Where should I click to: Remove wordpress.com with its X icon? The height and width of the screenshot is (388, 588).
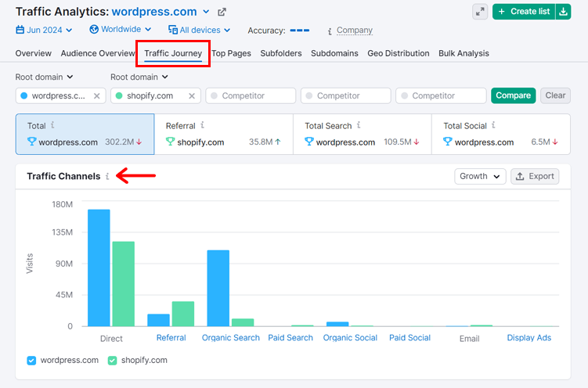coord(97,96)
